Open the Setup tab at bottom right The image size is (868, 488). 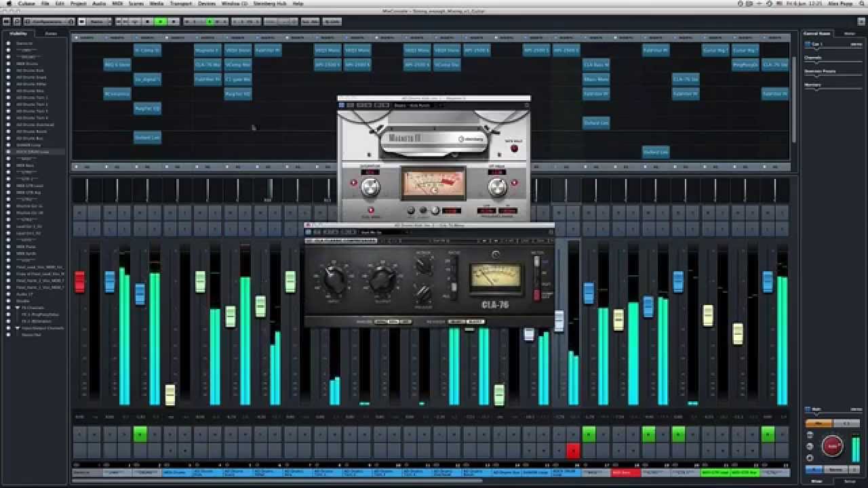(x=849, y=481)
